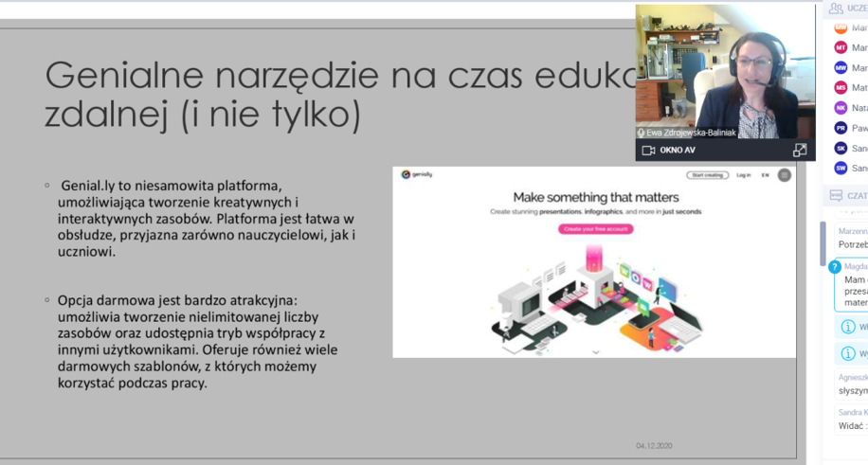The image size is (868, 465).
Task: Click the MW participant avatar
Action: [x=841, y=68]
